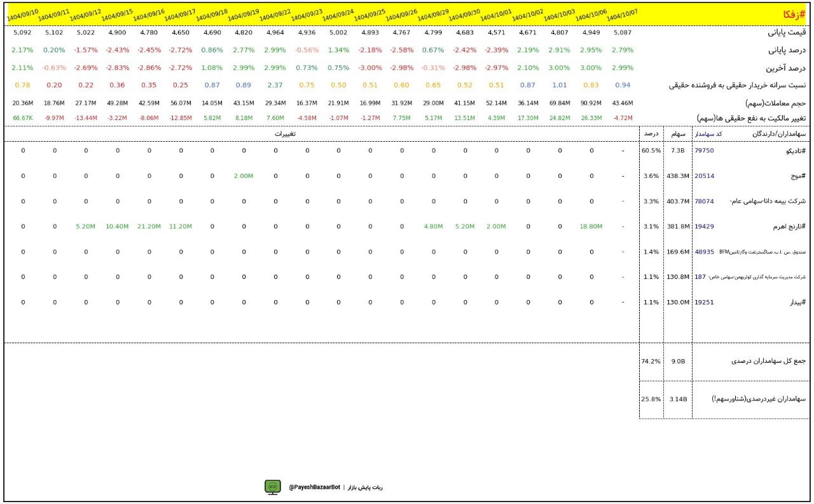Click the 18.80M change cell
This screenshot has height=504, width=814.
[591, 226]
